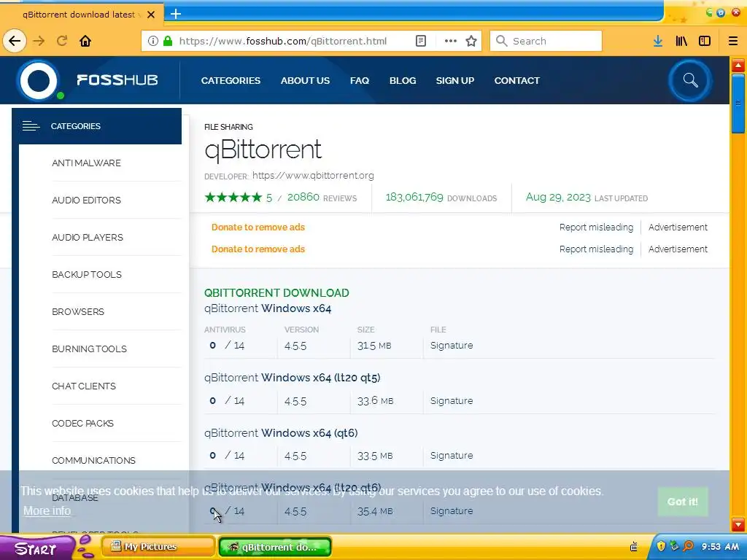Click the security shield tray icon

(x=661, y=545)
